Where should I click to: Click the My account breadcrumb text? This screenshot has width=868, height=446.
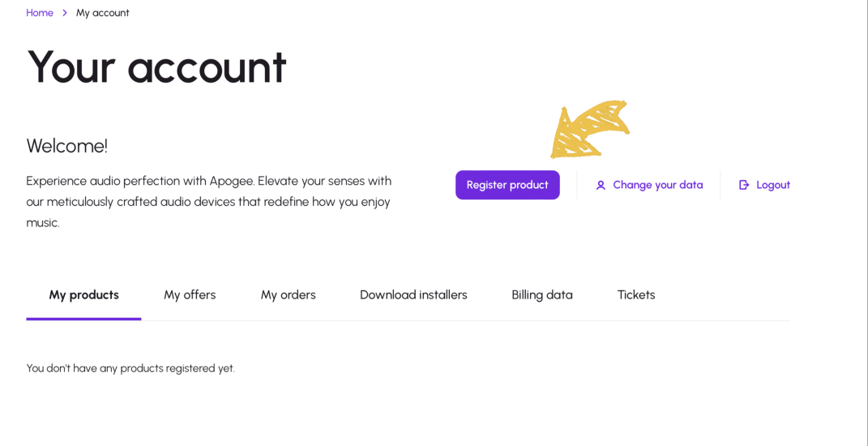[102, 13]
